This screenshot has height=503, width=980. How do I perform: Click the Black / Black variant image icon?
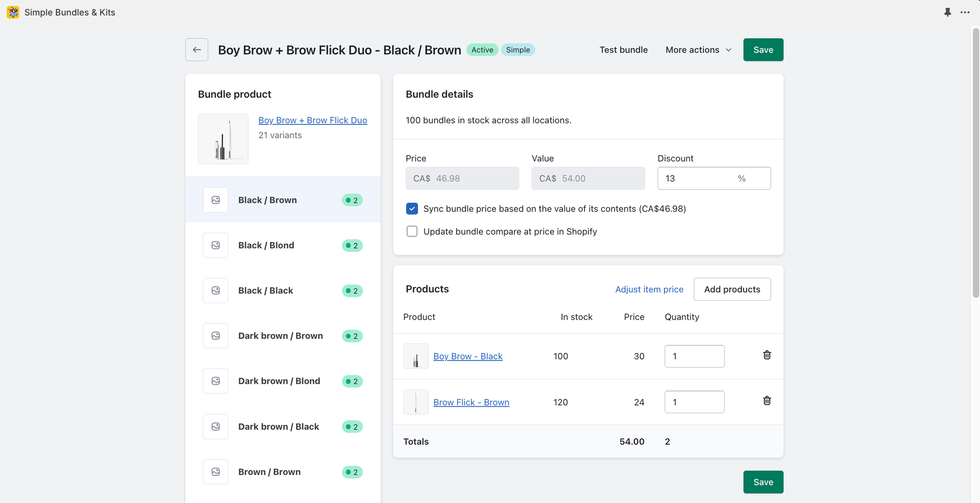coord(216,290)
